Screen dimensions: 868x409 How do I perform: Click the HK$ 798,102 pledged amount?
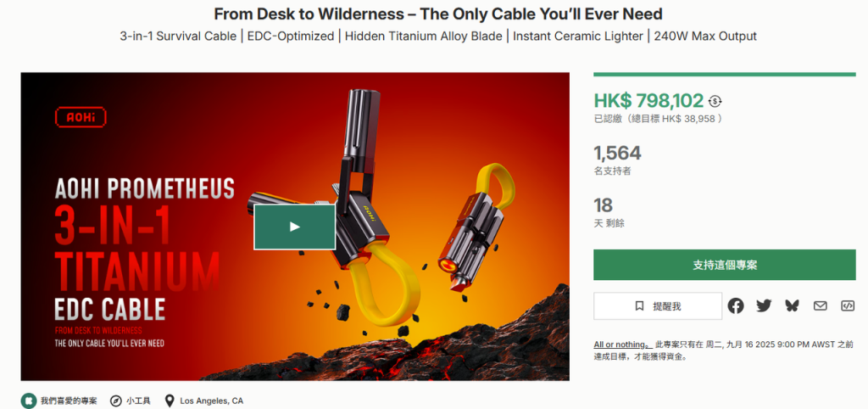tap(648, 101)
